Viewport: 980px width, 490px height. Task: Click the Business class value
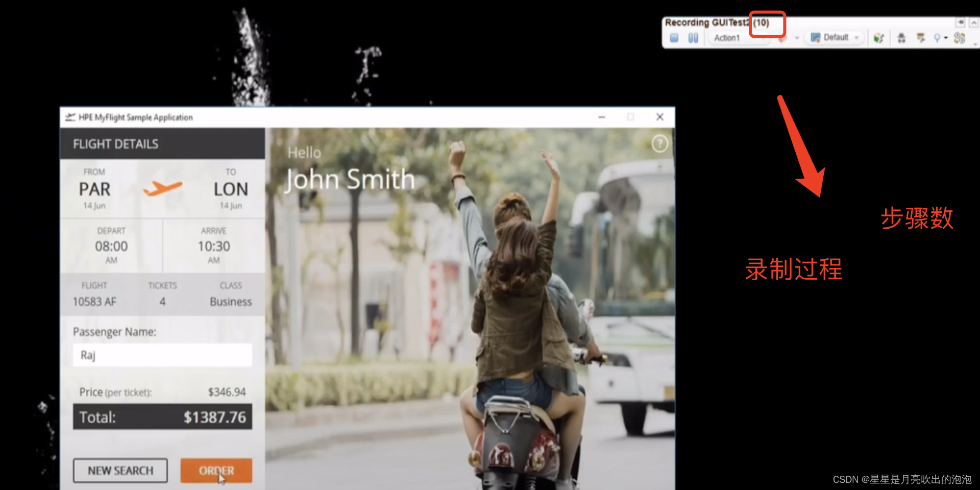coord(231,302)
